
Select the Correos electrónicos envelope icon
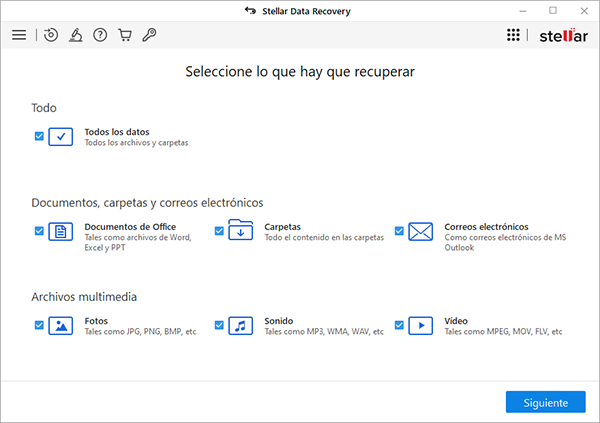[421, 232]
